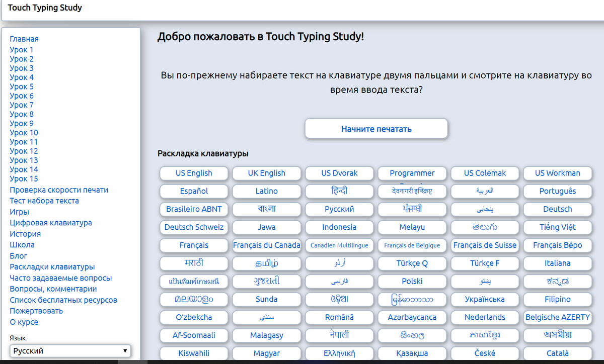Choose Brasileiro ABNT layout
Viewport: 604px width, 364px height.
[194, 209]
